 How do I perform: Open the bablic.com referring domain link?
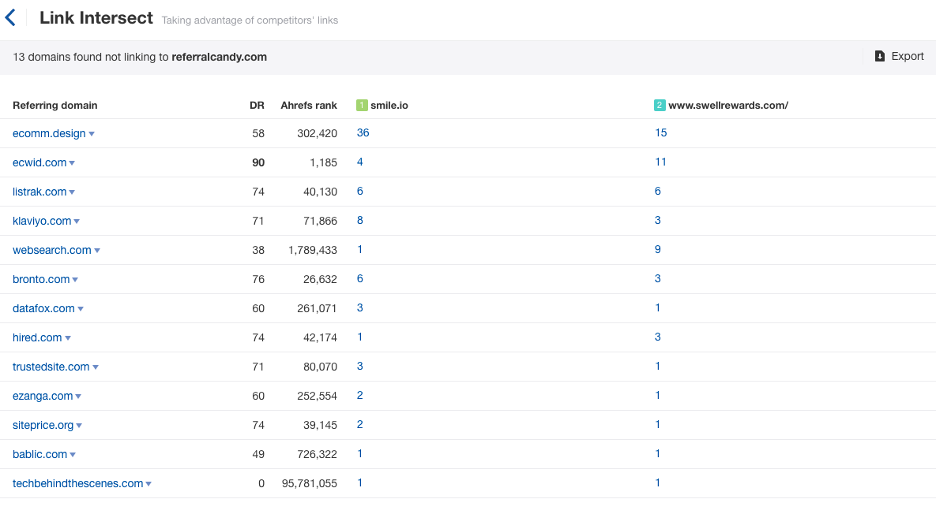click(40, 454)
